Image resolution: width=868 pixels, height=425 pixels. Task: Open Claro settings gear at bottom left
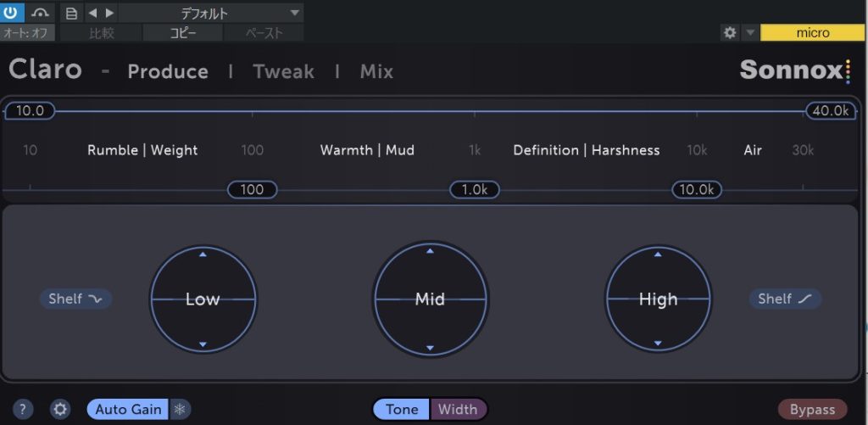(x=60, y=410)
